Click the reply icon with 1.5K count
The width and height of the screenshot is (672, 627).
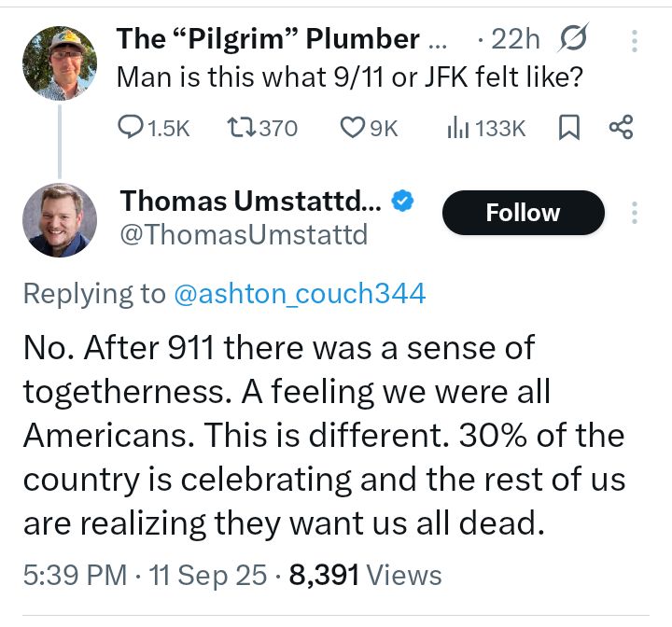[x=128, y=127]
